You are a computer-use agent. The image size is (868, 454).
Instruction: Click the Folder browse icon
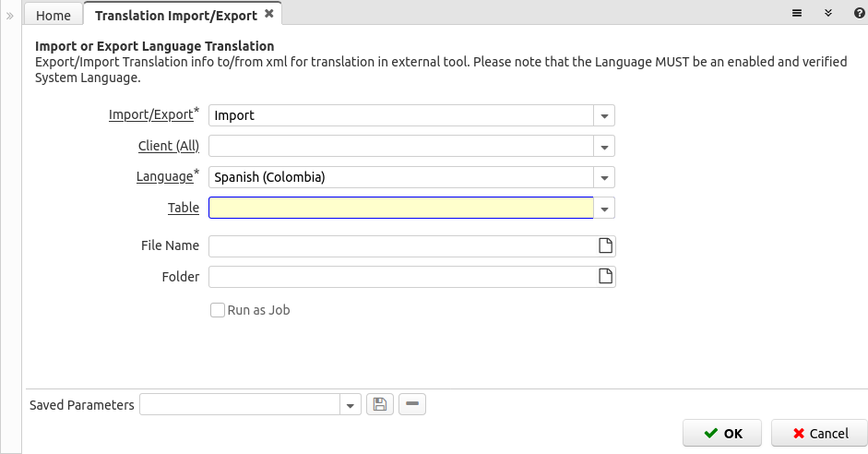606,276
